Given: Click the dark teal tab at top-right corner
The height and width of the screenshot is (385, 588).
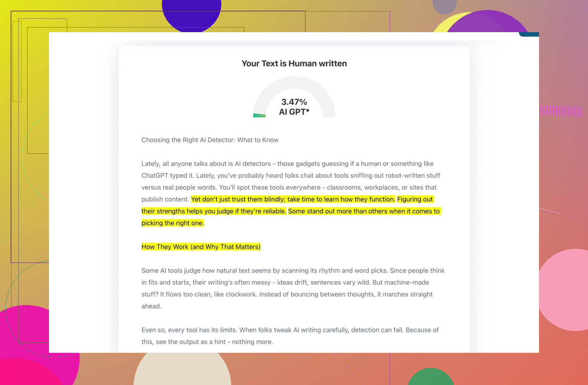Looking at the screenshot, I should pos(529,34).
